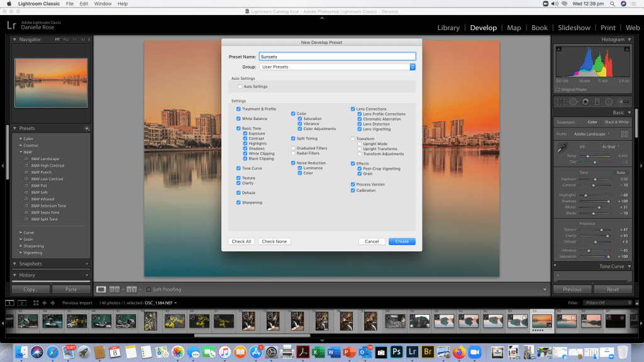644x362 pixels.
Task: Open the profile browser grid icon
Action: (624, 134)
